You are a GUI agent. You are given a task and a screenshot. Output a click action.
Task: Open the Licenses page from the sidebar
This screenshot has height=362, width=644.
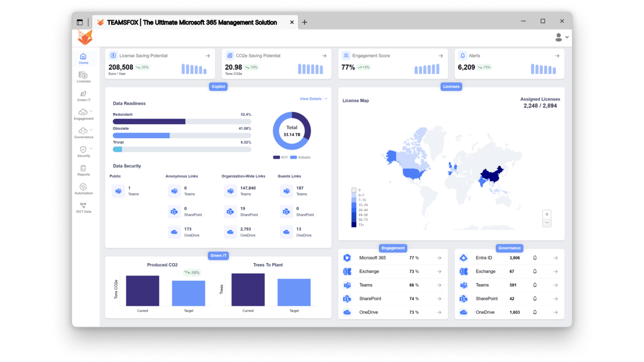[x=84, y=77]
